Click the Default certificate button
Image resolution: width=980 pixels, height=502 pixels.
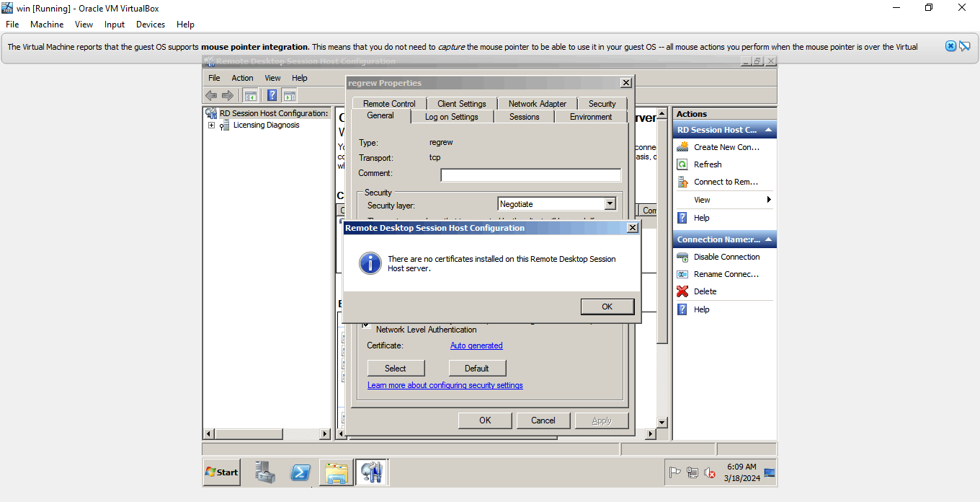tap(477, 368)
